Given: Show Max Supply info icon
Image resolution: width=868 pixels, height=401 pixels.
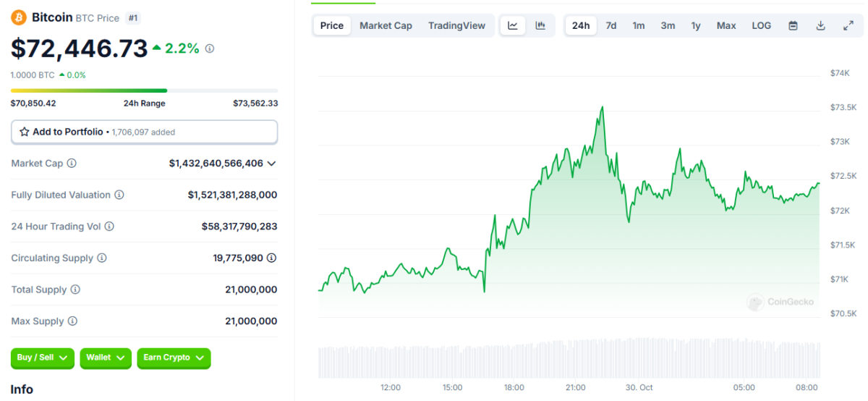Looking at the screenshot, I should (x=72, y=321).
